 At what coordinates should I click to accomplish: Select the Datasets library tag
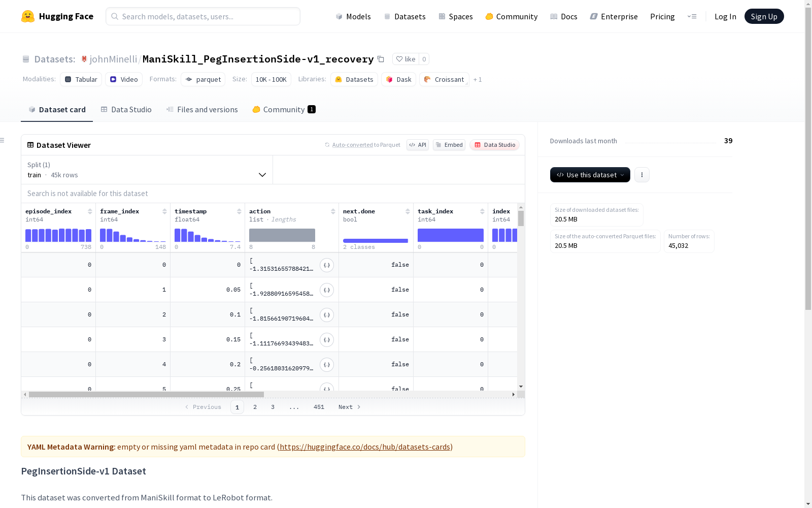point(354,79)
